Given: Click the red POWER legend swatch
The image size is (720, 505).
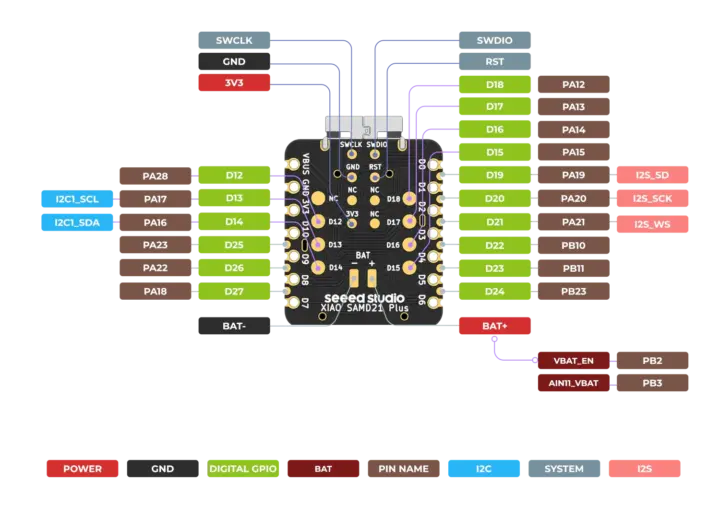Looking at the screenshot, I should [83, 469].
